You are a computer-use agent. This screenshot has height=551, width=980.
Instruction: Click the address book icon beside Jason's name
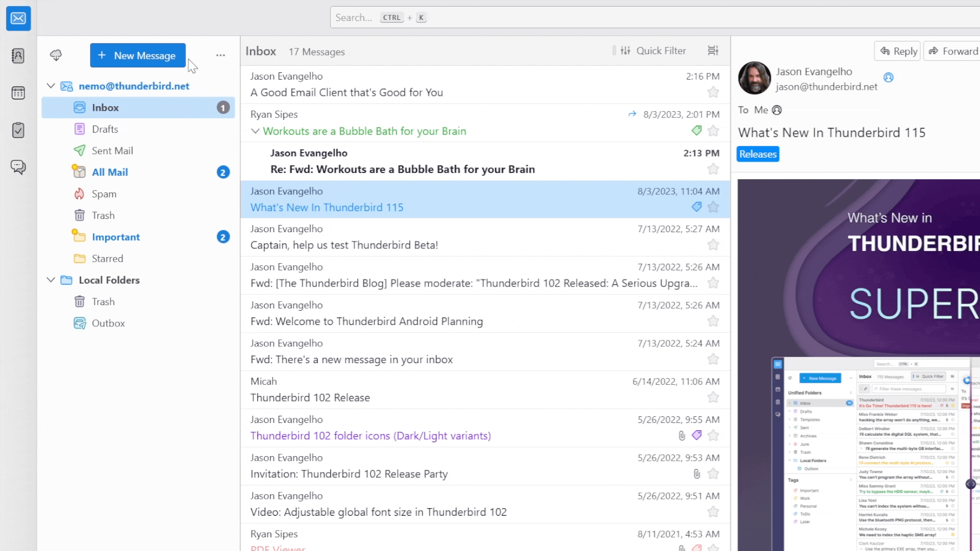pyautogui.click(x=889, y=78)
